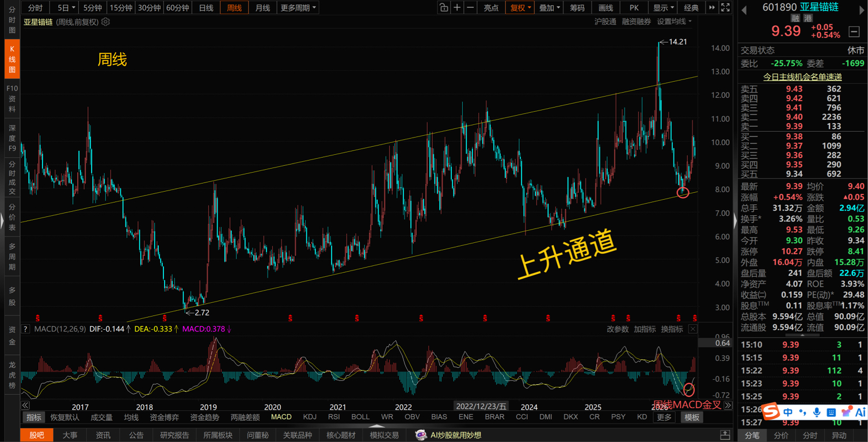This screenshot has height=442, width=868.
Task: Close the MACD indicator panel
Action: tap(693, 329)
